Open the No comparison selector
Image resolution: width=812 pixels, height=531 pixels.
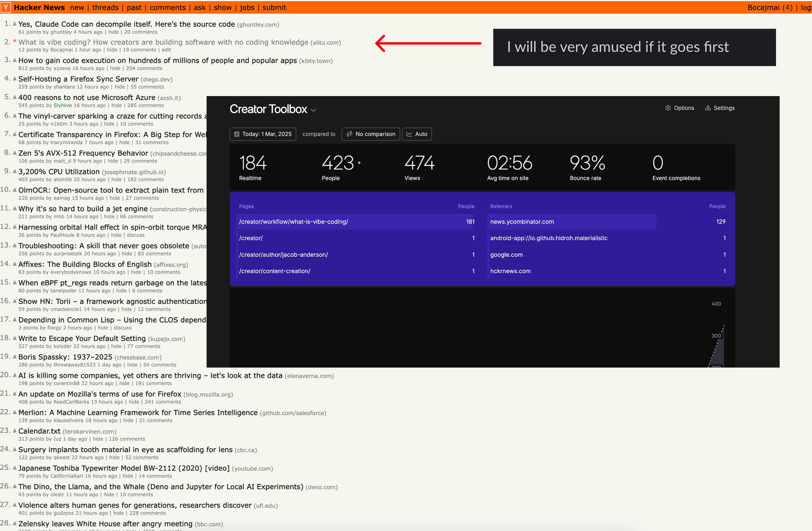371,134
